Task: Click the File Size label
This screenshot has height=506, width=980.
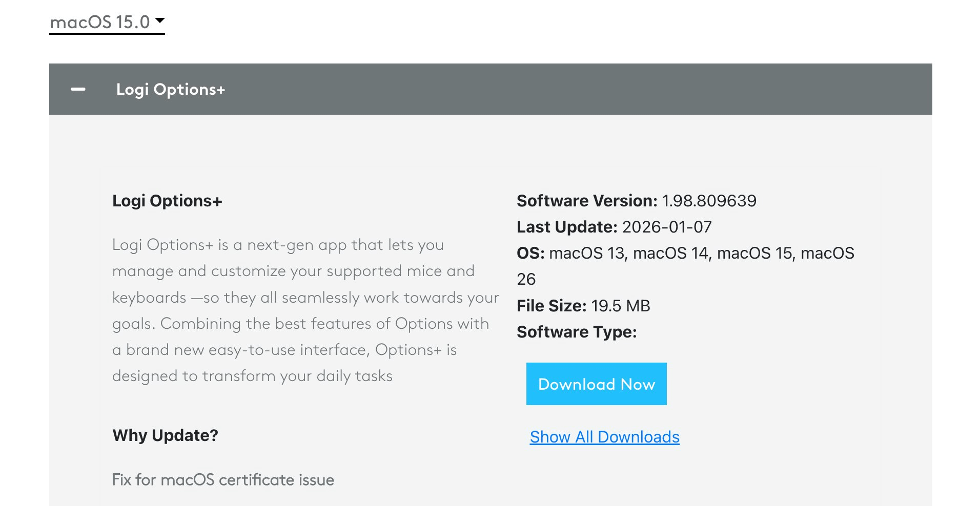Action: pos(552,306)
